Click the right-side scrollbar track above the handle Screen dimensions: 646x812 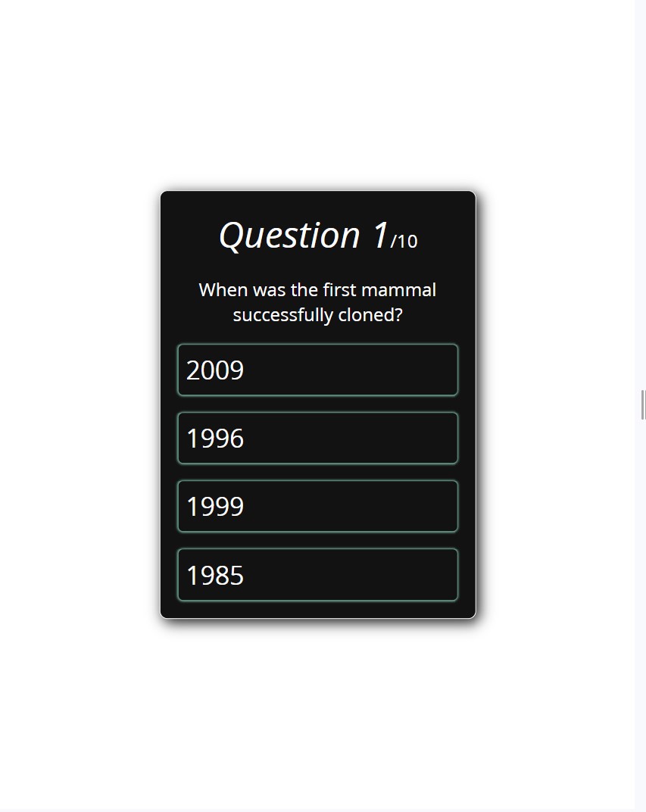640,195
